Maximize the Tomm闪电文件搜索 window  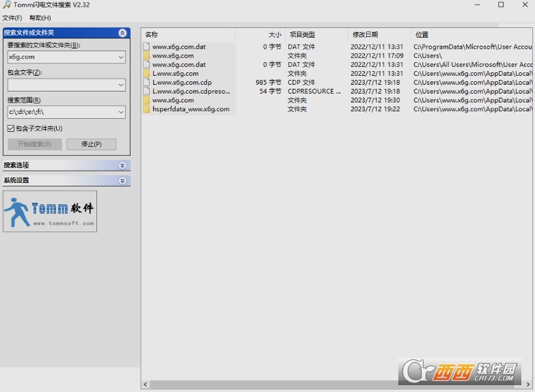point(501,5)
